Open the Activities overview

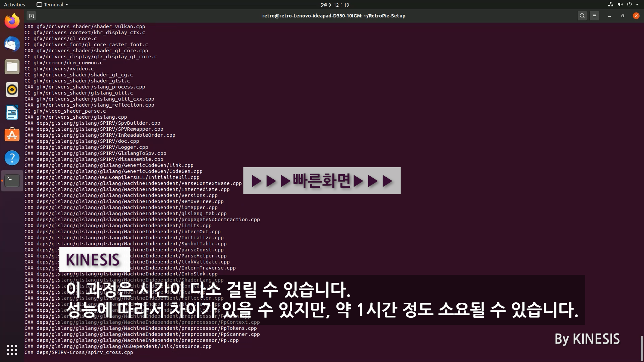click(x=14, y=5)
